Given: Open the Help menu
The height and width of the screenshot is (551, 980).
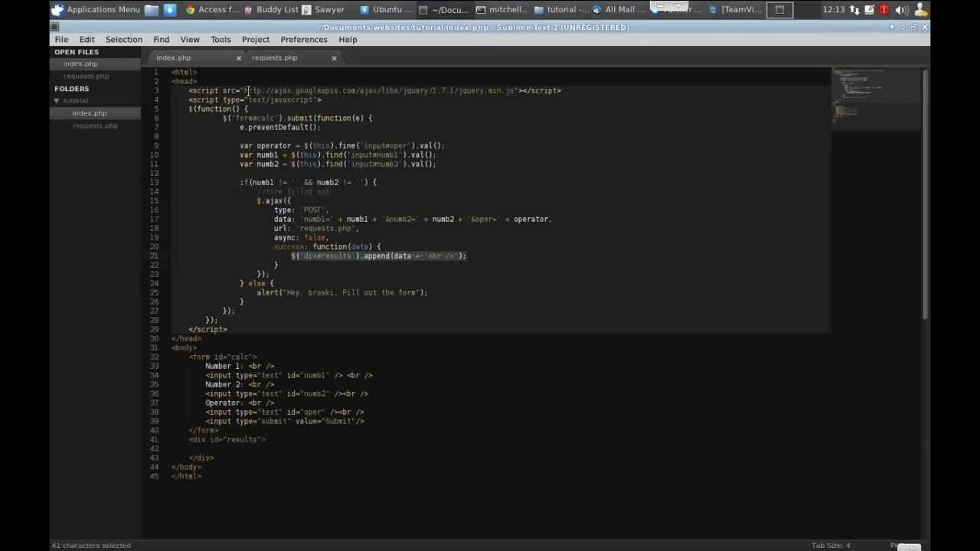Looking at the screenshot, I should (348, 39).
